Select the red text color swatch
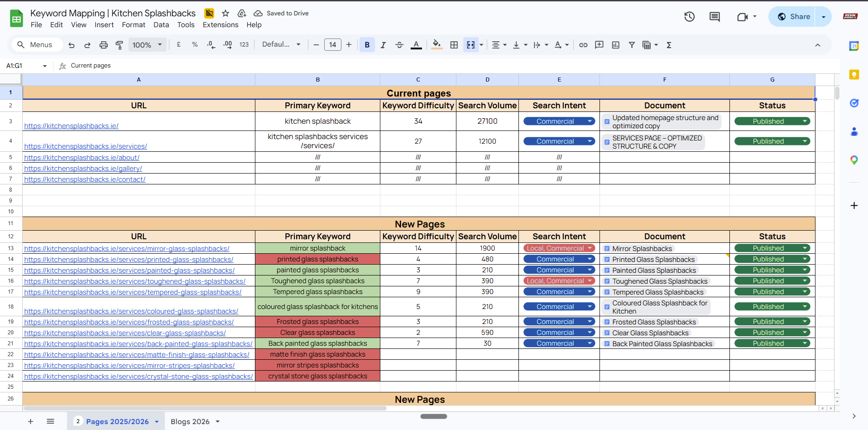The image size is (868, 430). coord(416,45)
